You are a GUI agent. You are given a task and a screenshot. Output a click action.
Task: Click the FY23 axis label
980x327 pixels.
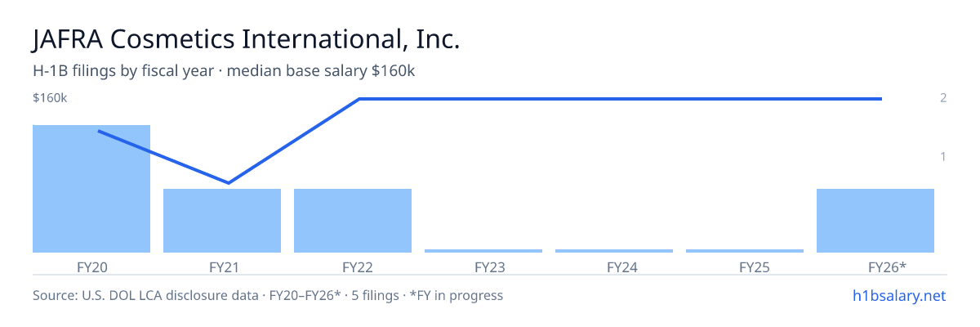click(483, 267)
